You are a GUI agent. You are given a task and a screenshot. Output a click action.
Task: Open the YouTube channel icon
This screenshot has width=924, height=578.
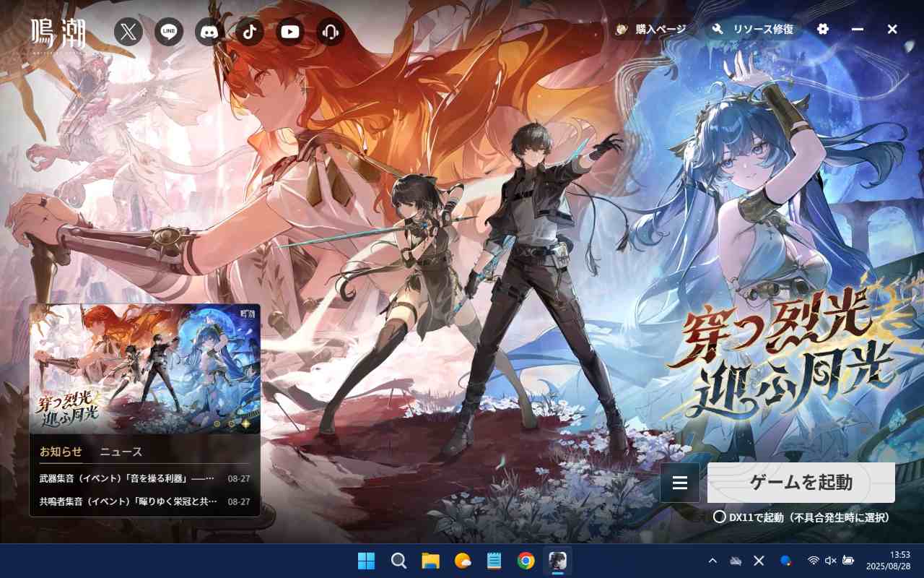[x=290, y=32]
